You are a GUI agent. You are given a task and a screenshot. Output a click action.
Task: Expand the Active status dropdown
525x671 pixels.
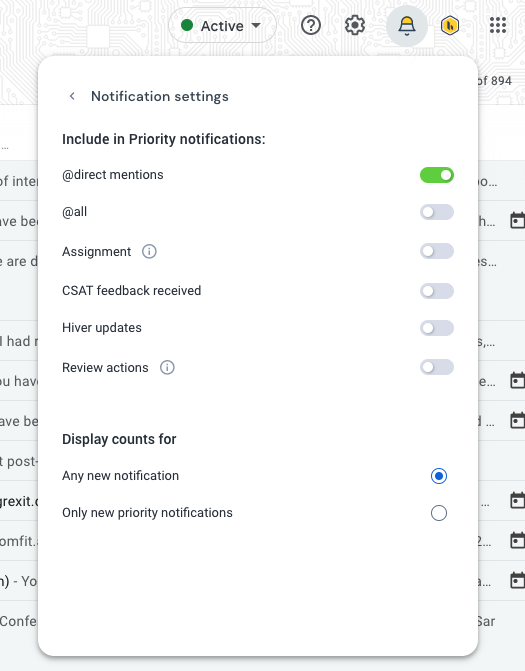click(x=222, y=25)
